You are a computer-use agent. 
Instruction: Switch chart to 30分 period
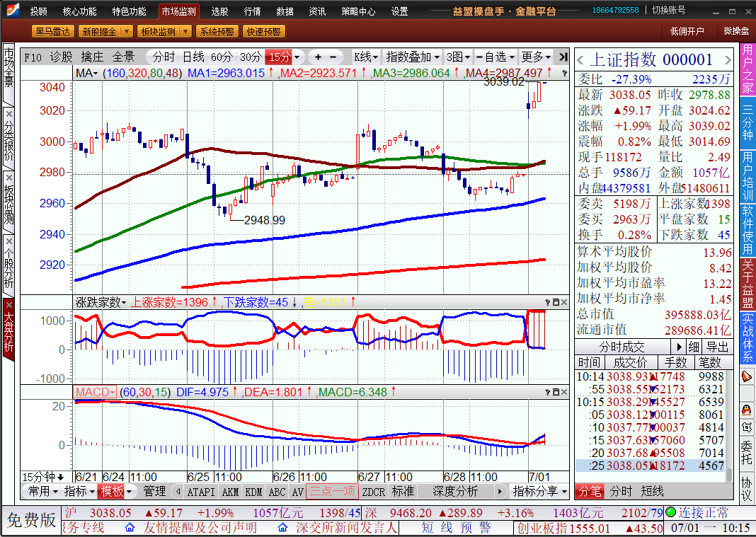click(x=251, y=57)
